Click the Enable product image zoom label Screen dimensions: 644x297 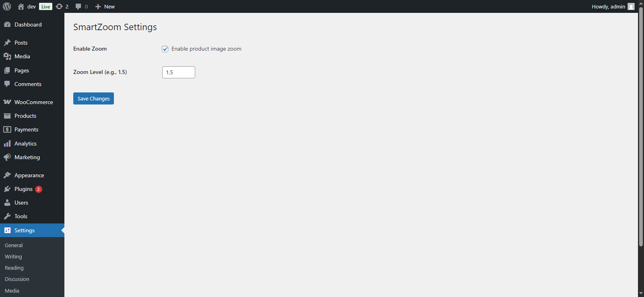206,49
